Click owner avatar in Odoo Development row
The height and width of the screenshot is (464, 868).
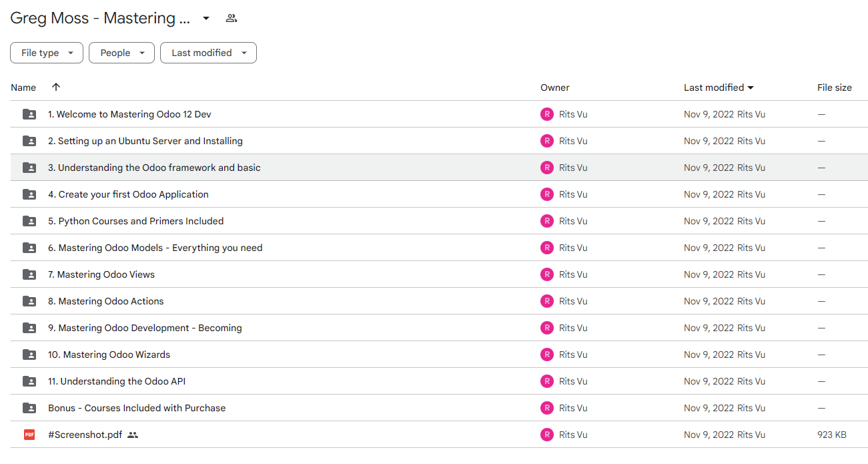547,328
